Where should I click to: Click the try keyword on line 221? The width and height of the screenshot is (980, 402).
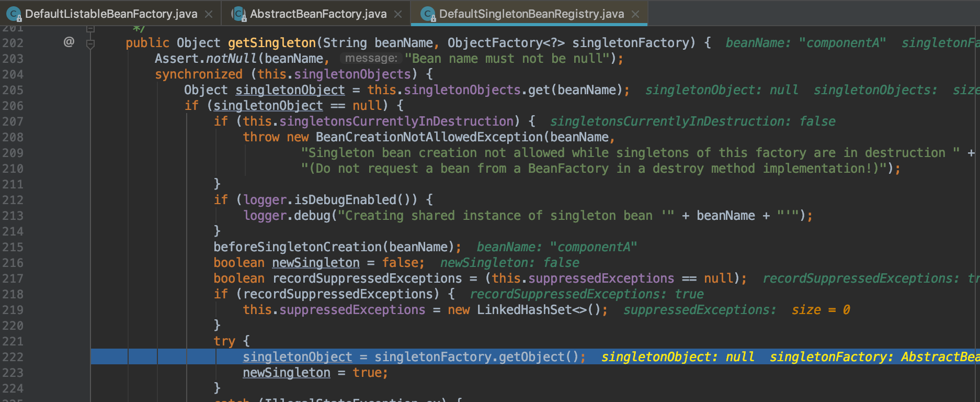(x=224, y=341)
